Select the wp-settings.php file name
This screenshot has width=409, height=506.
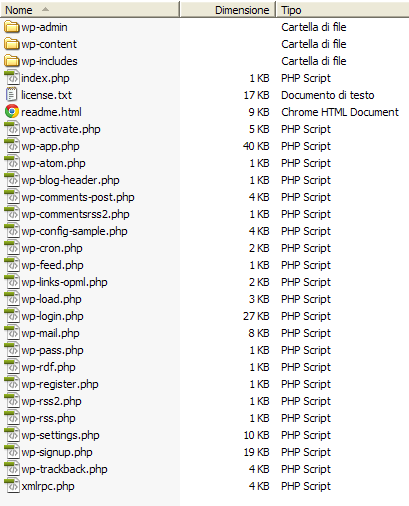[60, 435]
